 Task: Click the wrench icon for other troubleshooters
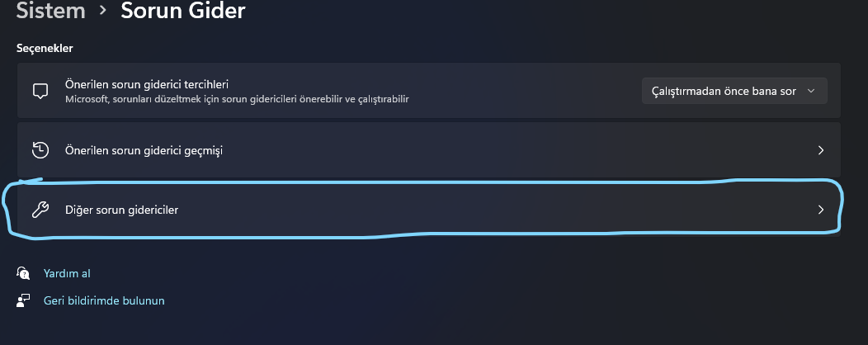pos(40,210)
